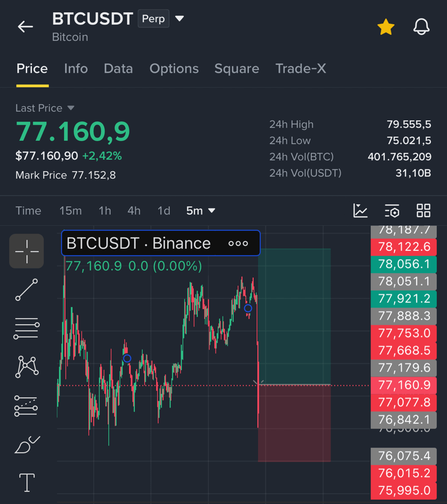Expand the BTCUSDT Perp pair dropdown
The image size is (447, 504).
(179, 19)
